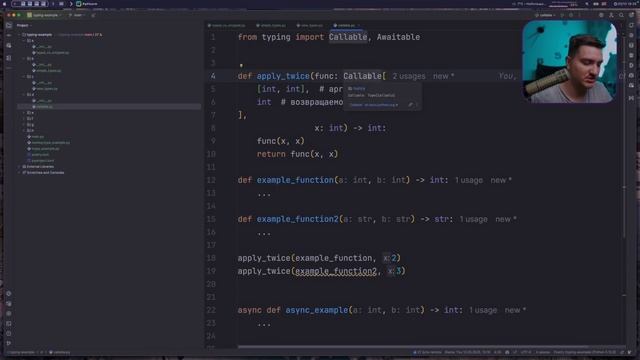Collapse folder a in project tree

click(24, 41)
